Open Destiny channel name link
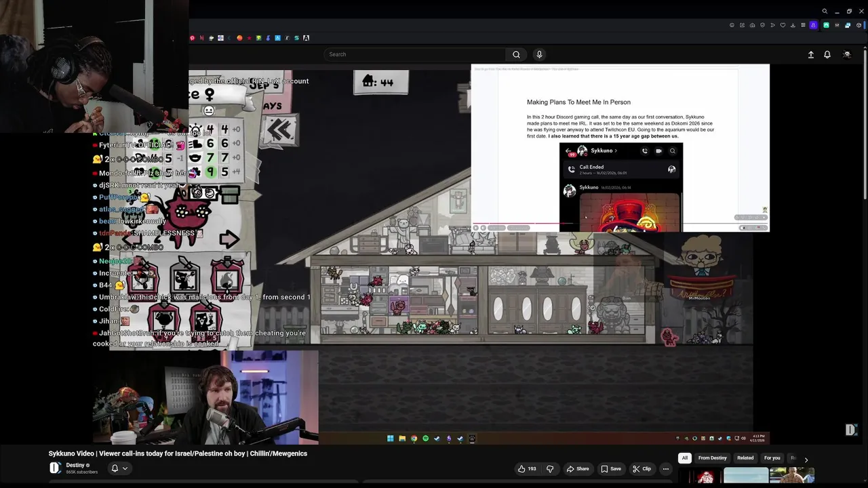868x488 pixels. tap(75, 465)
